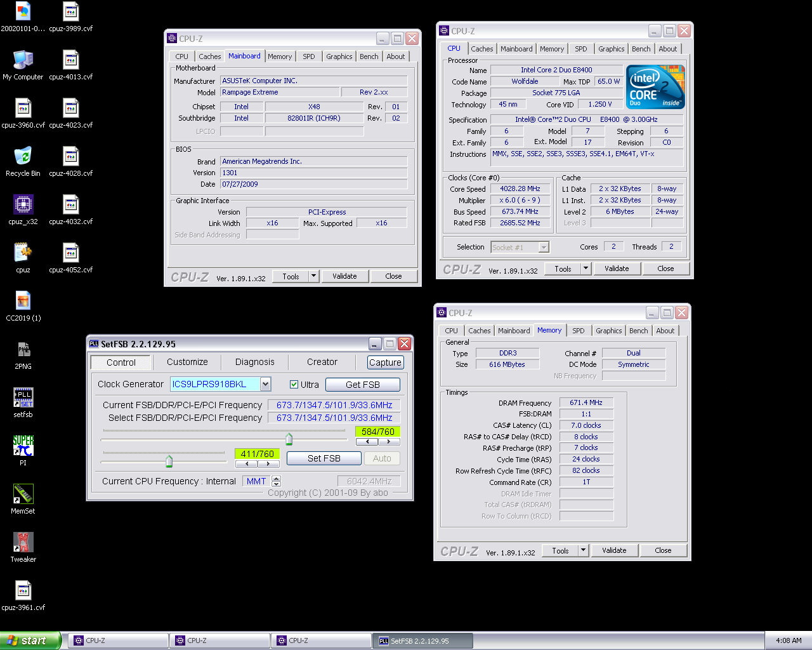Open the Windows Start menu
The image size is (812, 650).
pos(30,640)
